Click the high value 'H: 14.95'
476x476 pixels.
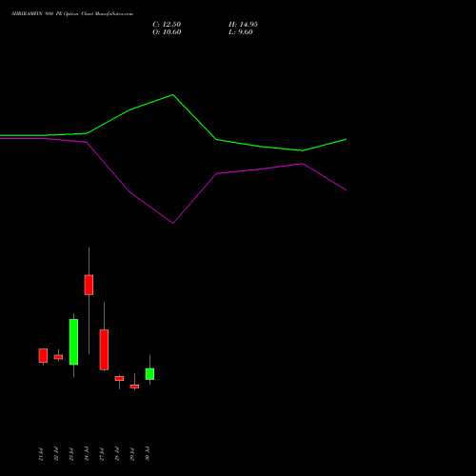pos(243,25)
